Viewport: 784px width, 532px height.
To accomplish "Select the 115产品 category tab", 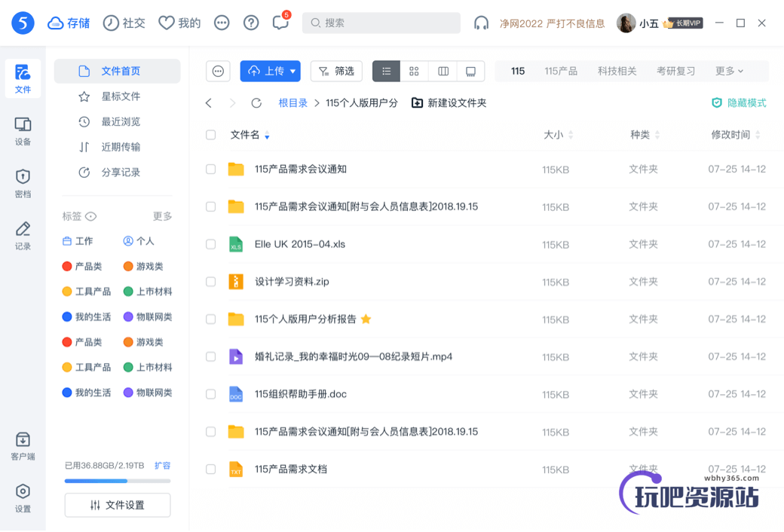I will (x=561, y=71).
